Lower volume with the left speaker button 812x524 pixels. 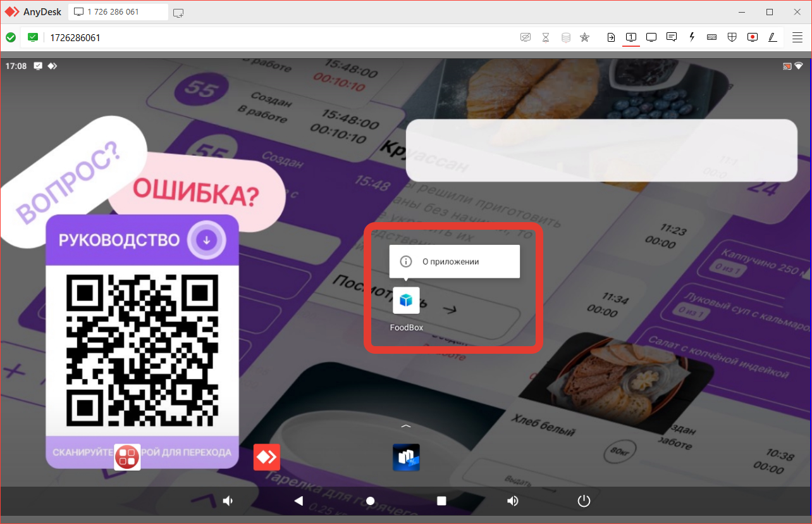tap(228, 501)
